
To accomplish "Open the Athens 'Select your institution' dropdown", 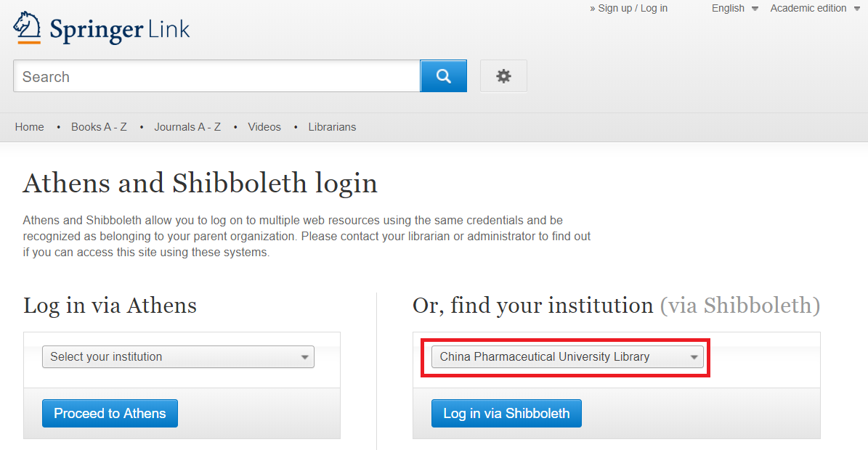I will [x=178, y=357].
